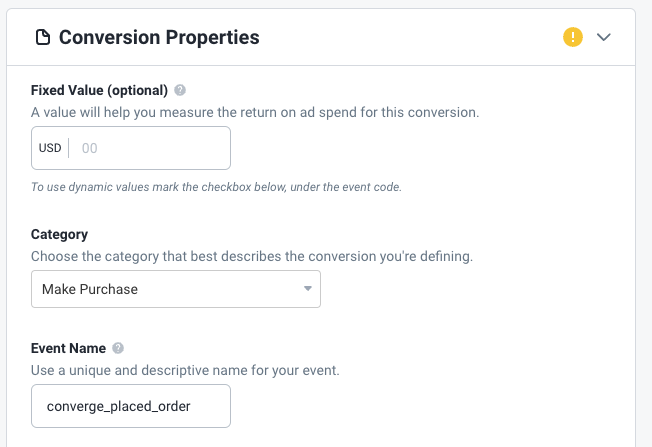Screen dimensions: 652x447
Task: Click the italic dynamic values note
Action: [216, 187]
